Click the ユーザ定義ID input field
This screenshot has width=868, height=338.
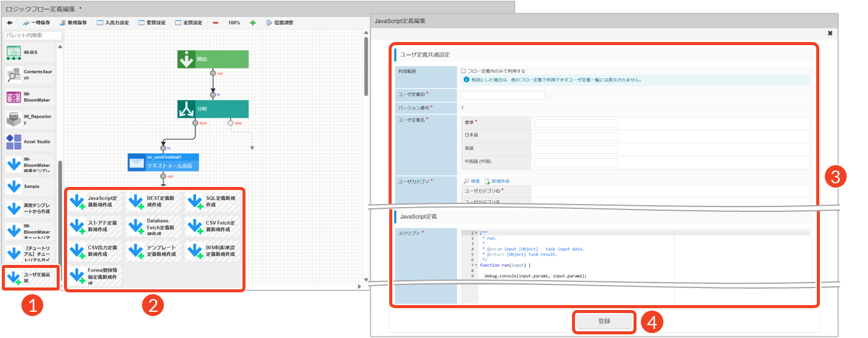pos(503,95)
